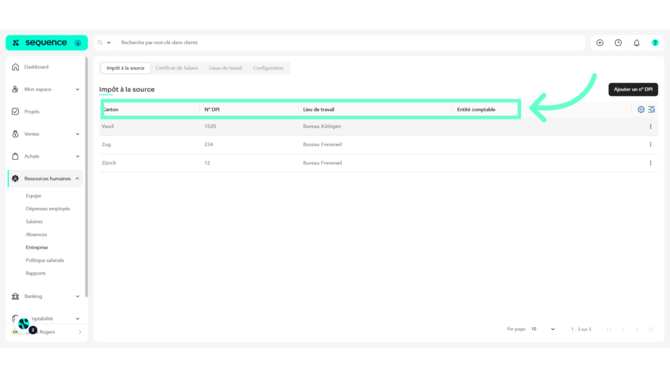Select the Impôt à la source tab
Viewport: 670px width, 377px height.
[x=126, y=68]
